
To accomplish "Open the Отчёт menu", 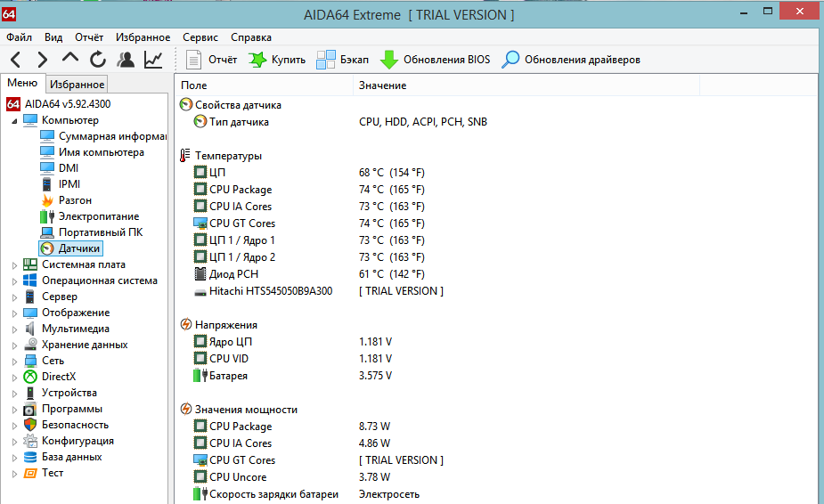I will coord(89,37).
